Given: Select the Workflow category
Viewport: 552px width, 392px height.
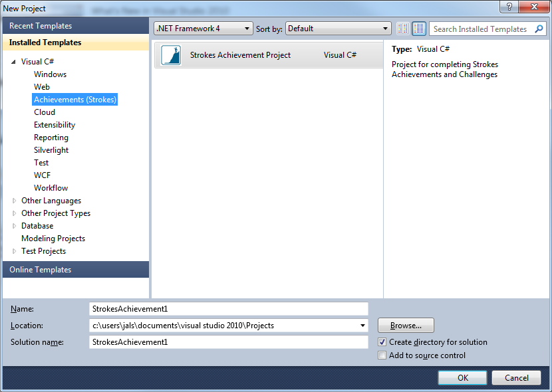Looking at the screenshot, I should [51, 188].
